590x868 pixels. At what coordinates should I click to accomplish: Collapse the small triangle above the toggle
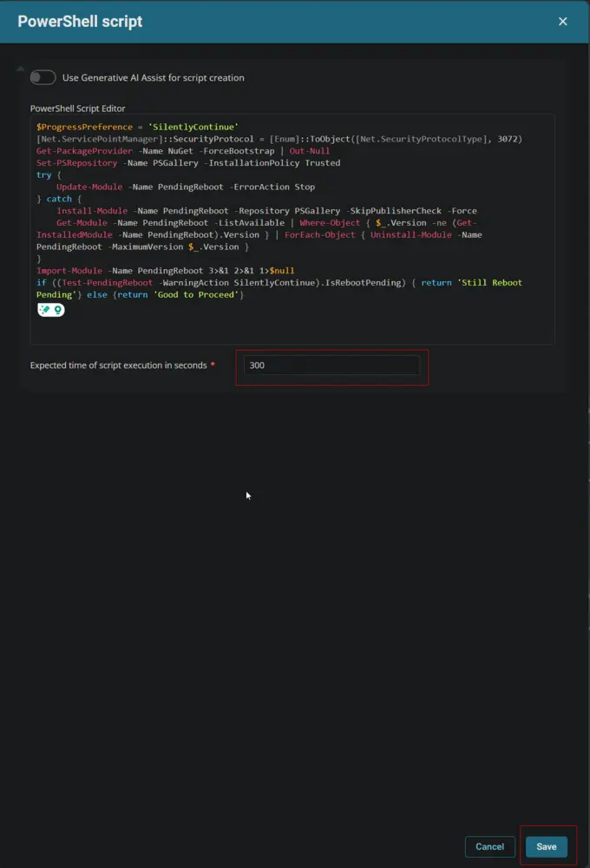[21, 69]
